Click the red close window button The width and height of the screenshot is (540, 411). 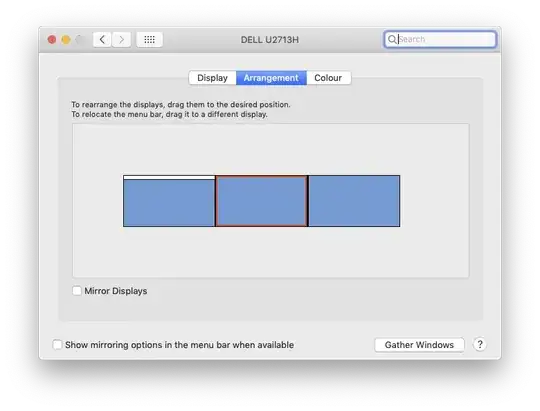tap(52, 40)
